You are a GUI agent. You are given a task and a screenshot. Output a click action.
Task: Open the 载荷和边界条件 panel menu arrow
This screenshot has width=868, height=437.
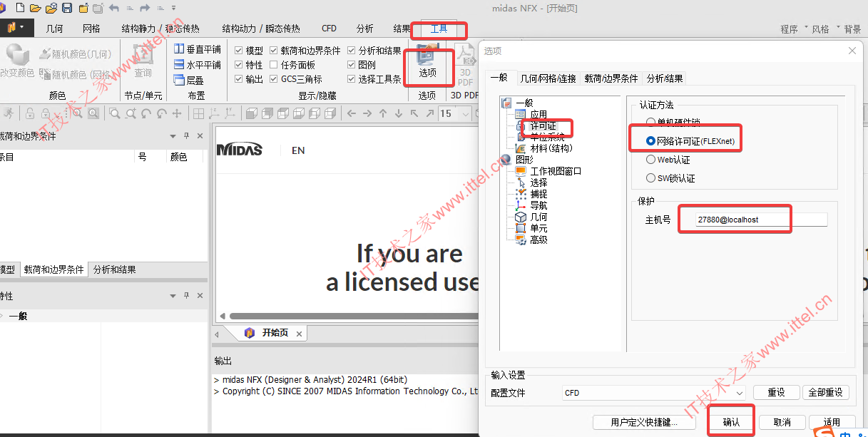coord(173,136)
